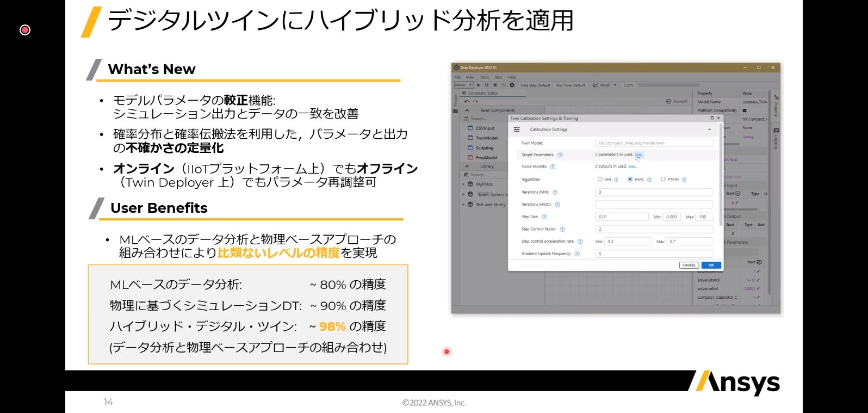
Task: Click the Time Step: Default button
Action: [535, 85]
